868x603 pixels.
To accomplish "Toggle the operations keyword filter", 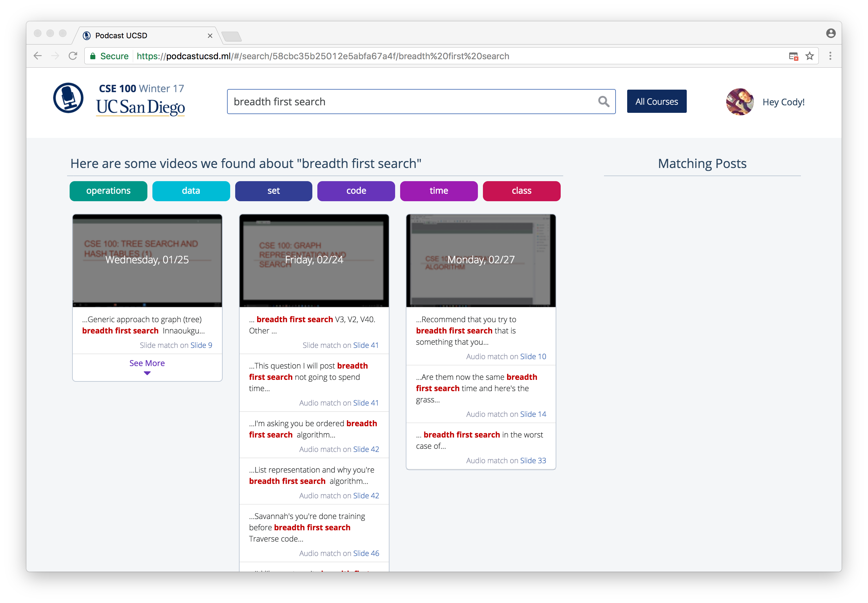I will (108, 191).
